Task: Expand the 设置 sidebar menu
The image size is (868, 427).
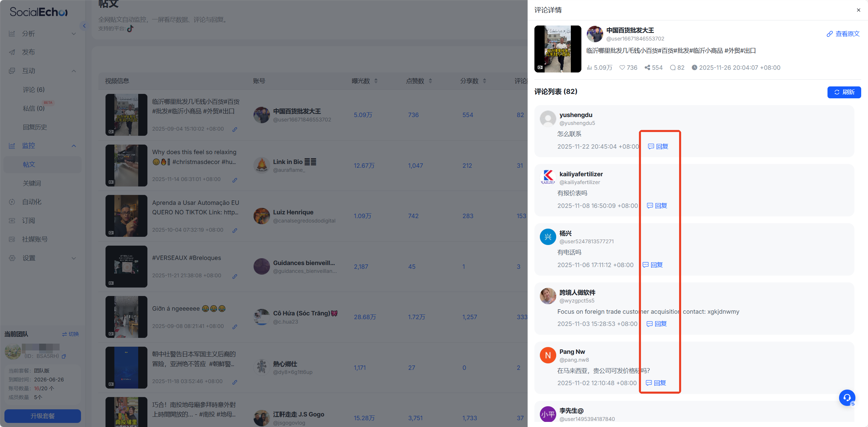Action: click(x=74, y=258)
